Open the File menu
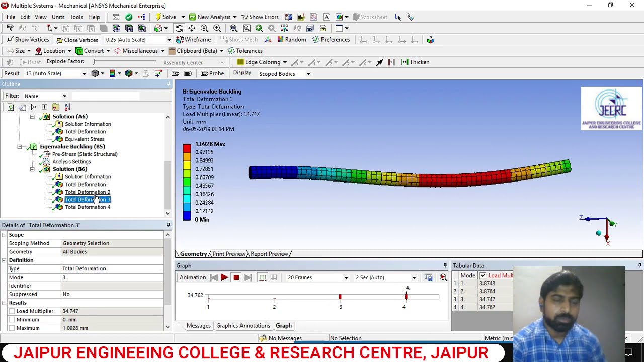Viewport: 644px width, 362px height. (x=11, y=17)
